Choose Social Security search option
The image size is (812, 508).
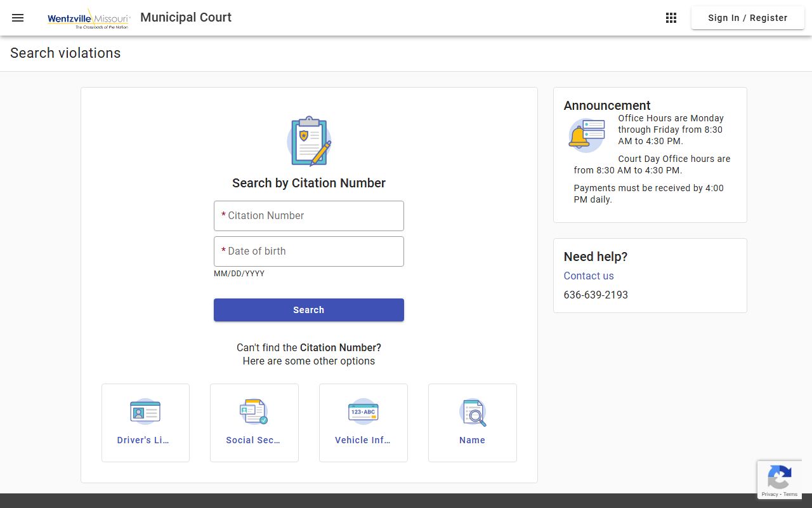click(x=254, y=423)
